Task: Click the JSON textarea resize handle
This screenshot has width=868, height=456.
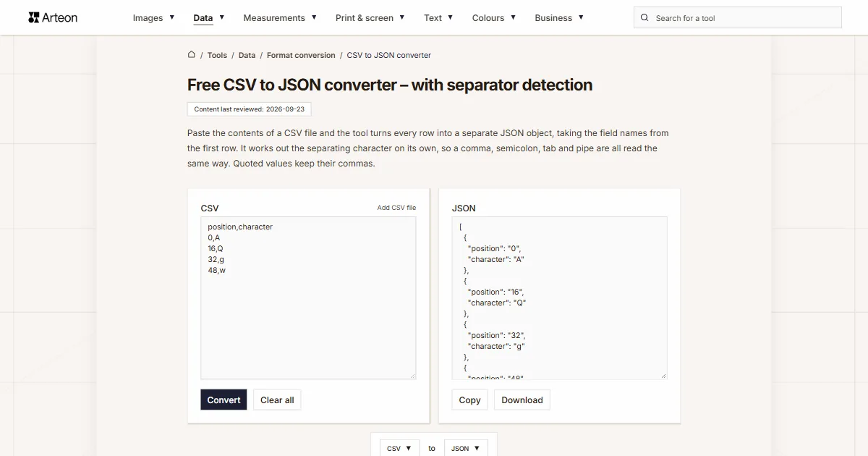Action: click(663, 375)
